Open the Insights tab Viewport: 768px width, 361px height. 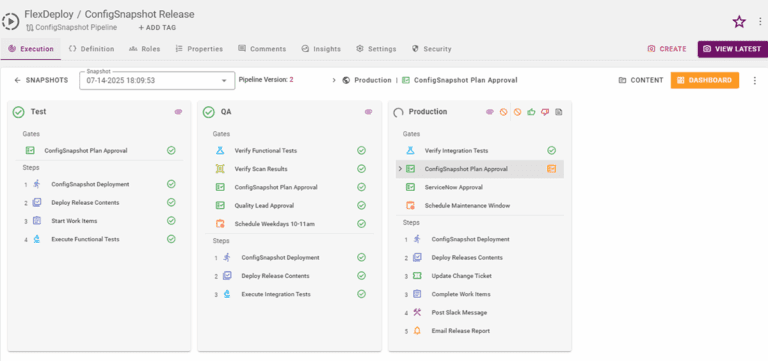321,49
